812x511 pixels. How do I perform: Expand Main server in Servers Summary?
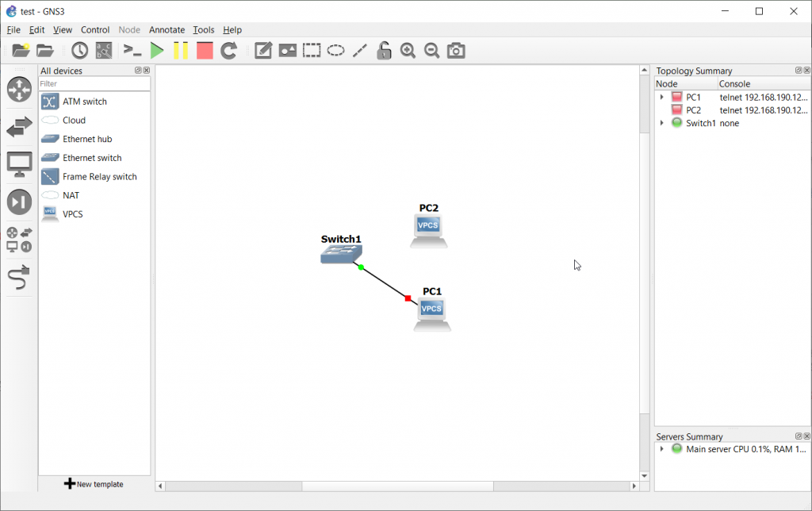pos(662,449)
